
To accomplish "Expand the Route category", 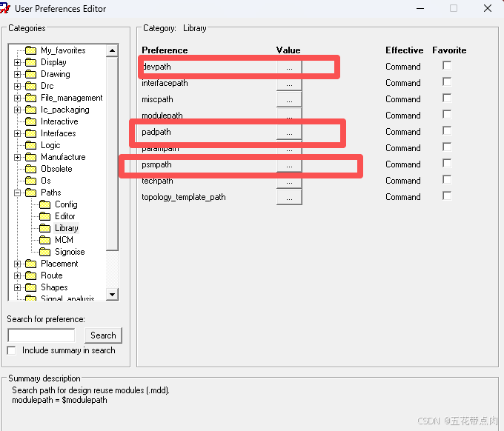I will [17, 276].
